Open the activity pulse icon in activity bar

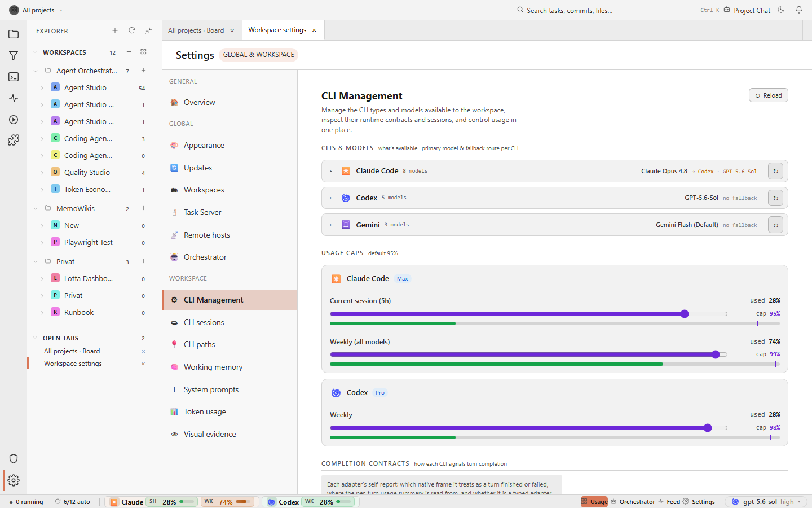14,98
